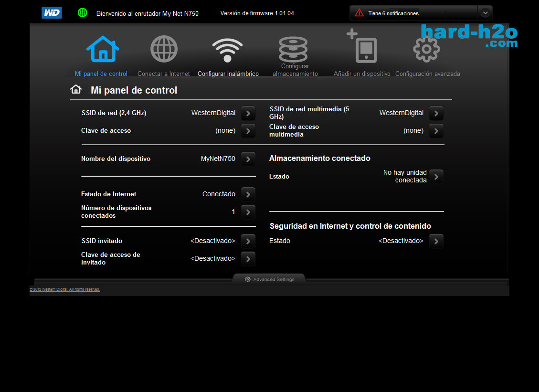Select the Configuración avanzada tab label
Image resolution: width=539 pixels, height=392 pixels.
pyautogui.click(x=428, y=74)
